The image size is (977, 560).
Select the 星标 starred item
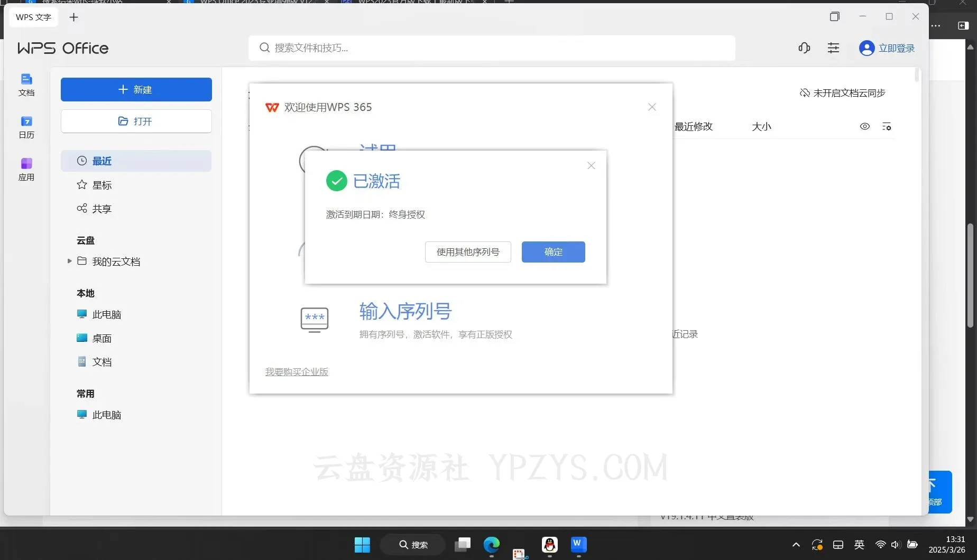coord(102,185)
